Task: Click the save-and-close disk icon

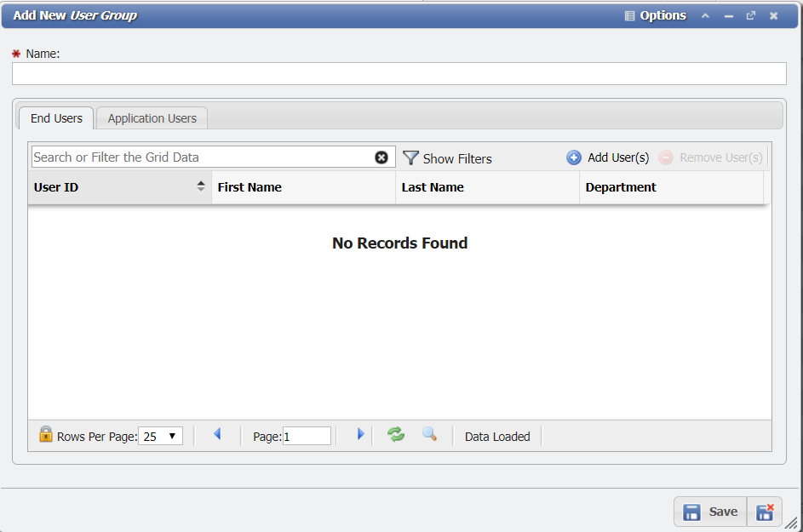Action: [764, 511]
